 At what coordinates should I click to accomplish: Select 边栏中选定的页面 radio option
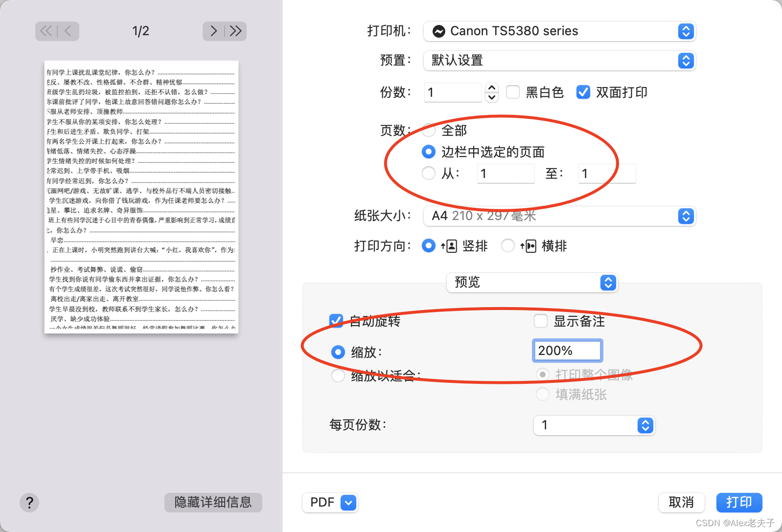tap(429, 152)
